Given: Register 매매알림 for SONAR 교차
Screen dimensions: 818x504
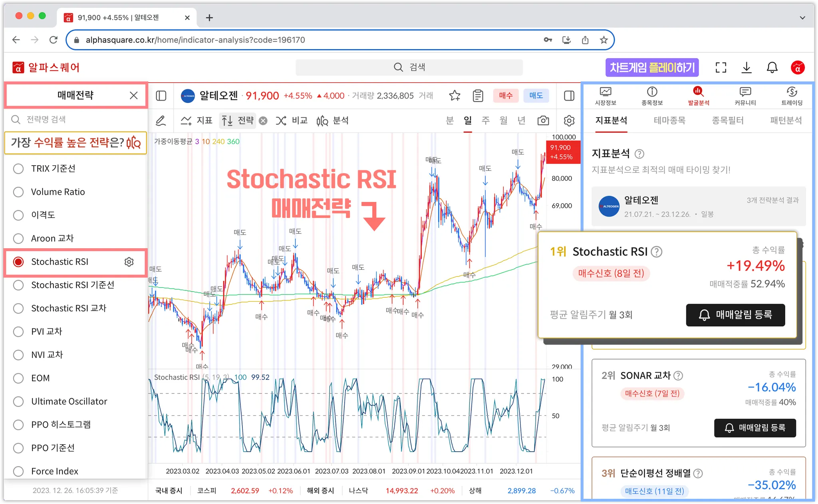Looking at the screenshot, I should [754, 428].
